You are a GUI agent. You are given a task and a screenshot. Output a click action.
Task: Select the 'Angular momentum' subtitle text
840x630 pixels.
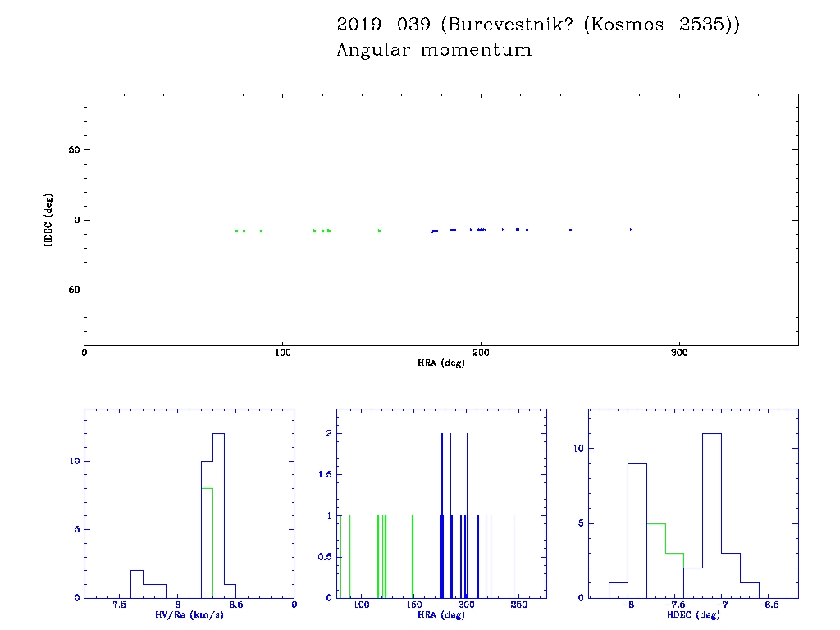(434, 51)
